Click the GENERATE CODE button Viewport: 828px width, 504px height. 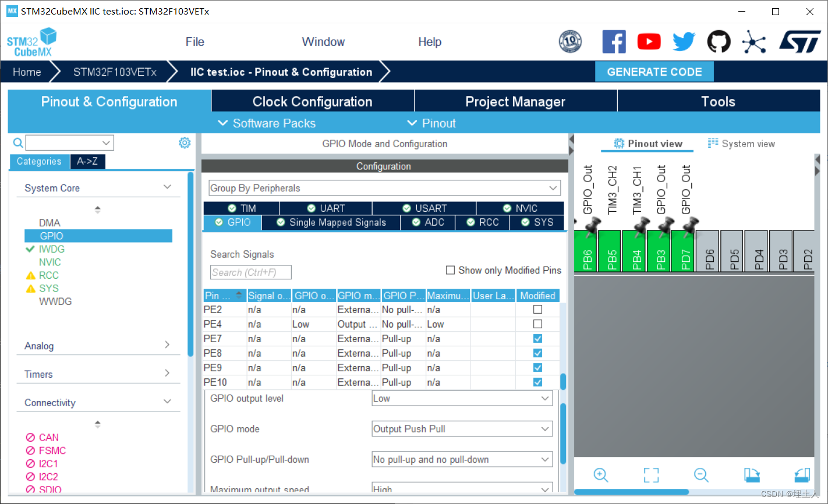click(x=654, y=72)
